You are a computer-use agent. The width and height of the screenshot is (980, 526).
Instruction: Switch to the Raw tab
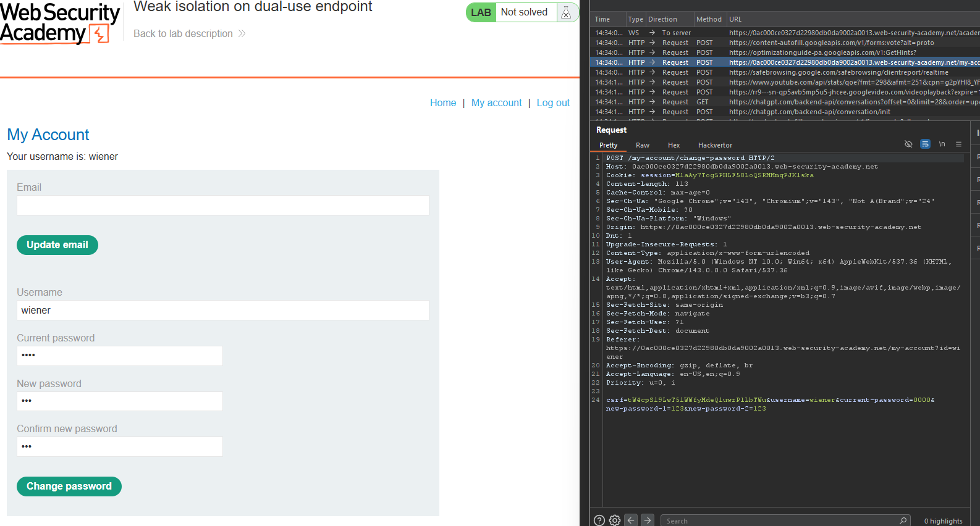[643, 145]
